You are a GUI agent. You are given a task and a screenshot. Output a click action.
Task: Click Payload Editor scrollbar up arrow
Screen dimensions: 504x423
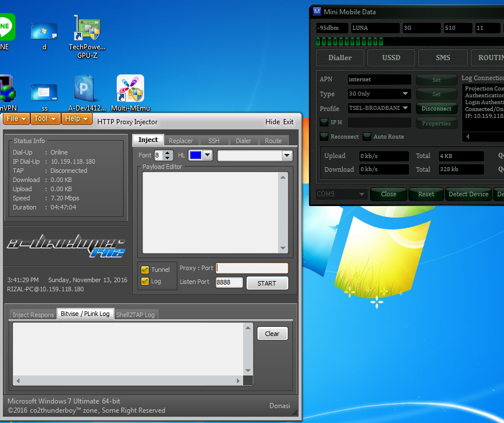[x=283, y=177]
